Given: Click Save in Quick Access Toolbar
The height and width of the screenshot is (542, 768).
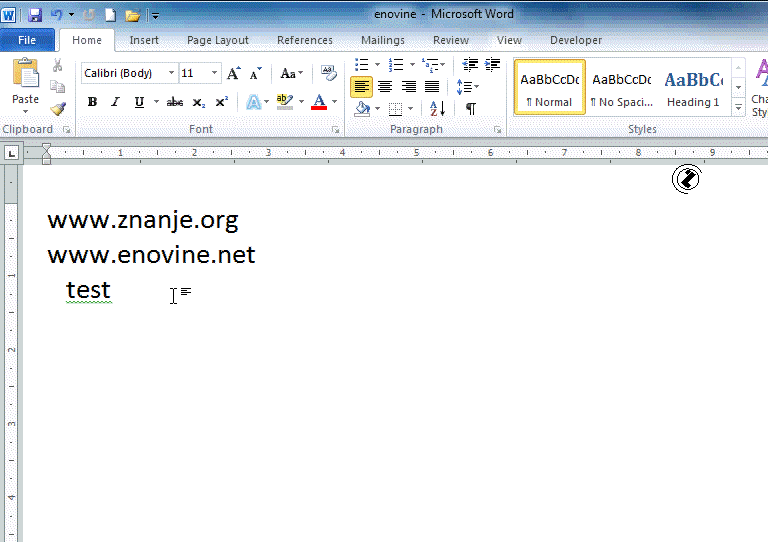Looking at the screenshot, I should pyautogui.click(x=35, y=15).
